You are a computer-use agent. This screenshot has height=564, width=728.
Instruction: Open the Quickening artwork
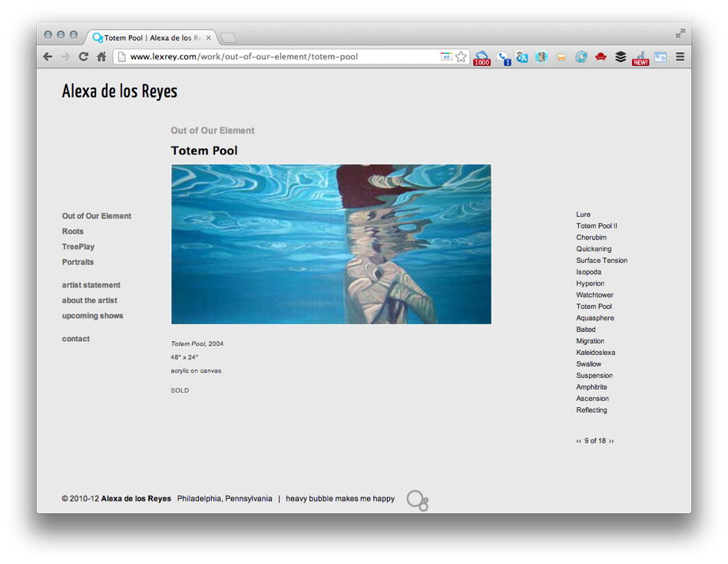click(594, 249)
